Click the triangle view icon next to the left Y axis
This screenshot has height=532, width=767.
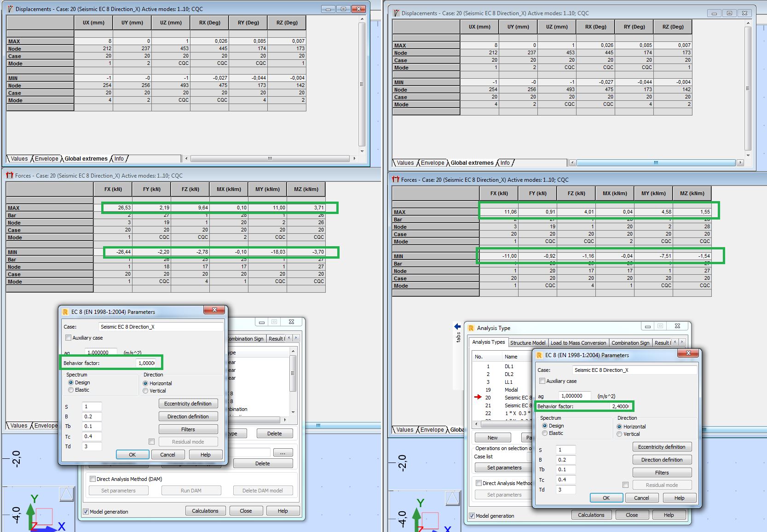coord(67,494)
